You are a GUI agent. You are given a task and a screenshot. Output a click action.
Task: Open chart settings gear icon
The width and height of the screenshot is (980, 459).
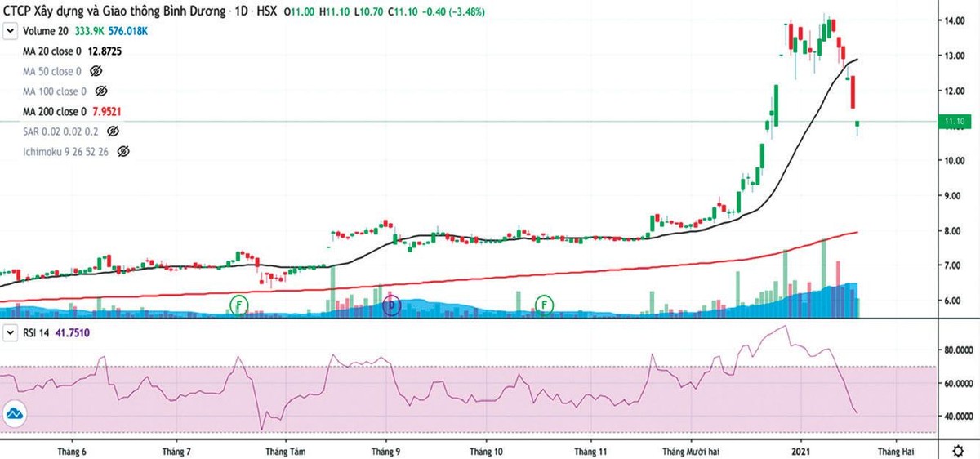[958, 451]
